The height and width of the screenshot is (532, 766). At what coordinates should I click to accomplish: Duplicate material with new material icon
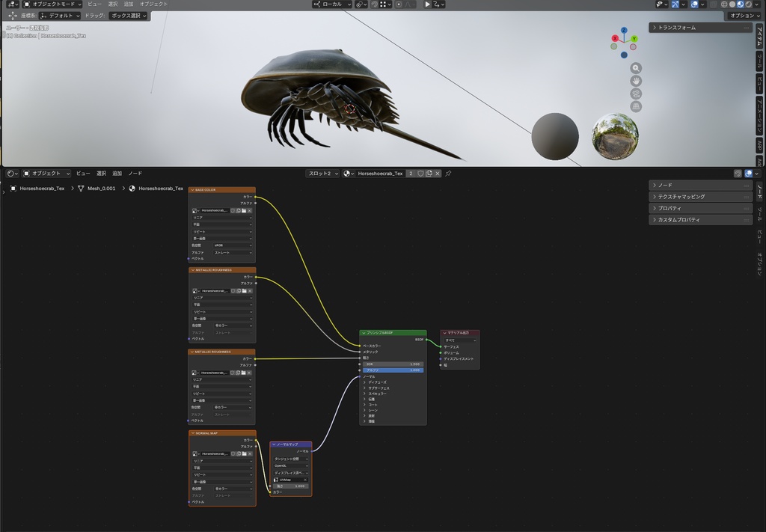click(x=429, y=174)
